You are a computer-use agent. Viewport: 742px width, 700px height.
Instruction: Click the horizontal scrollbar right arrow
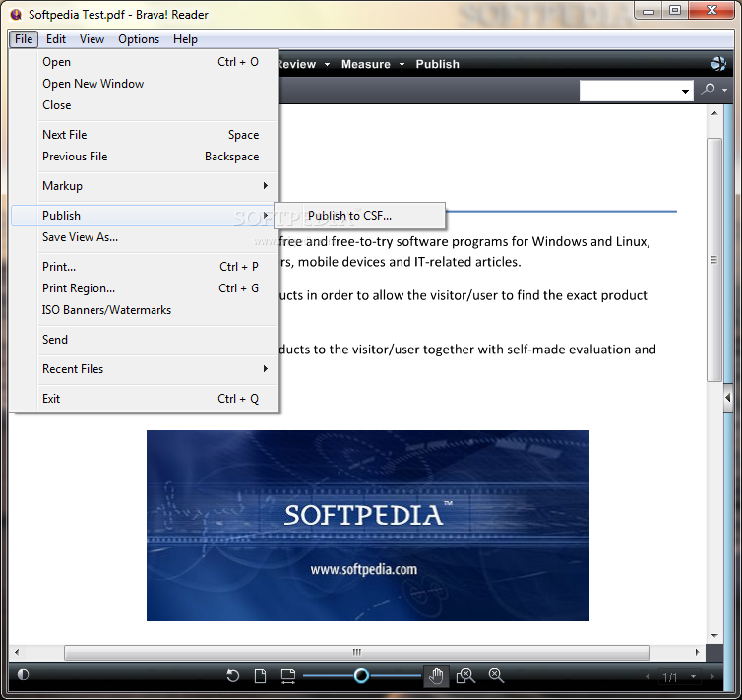pyautogui.click(x=697, y=652)
